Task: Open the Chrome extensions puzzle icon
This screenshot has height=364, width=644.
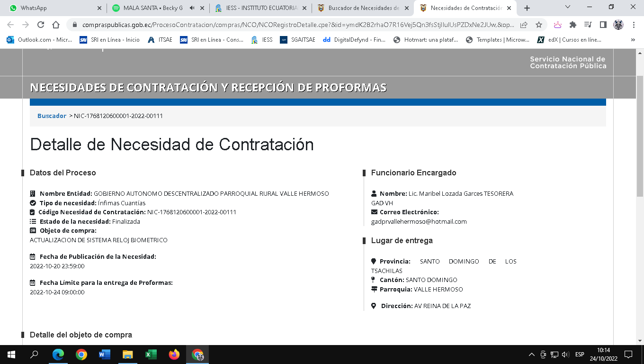Action: [572, 25]
